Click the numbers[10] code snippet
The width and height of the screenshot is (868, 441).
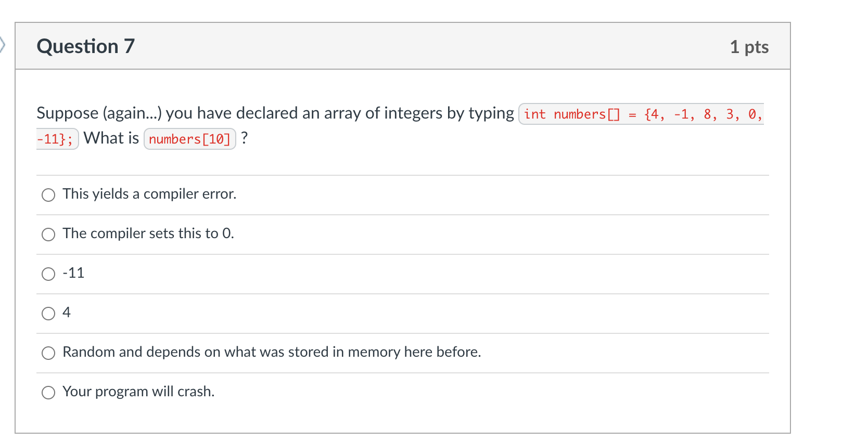click(189, 138)
